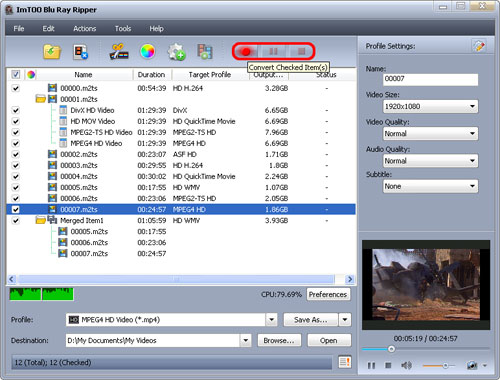Sort by the Duration column header
The image size is (500, 380).
[x=152, y=75]
